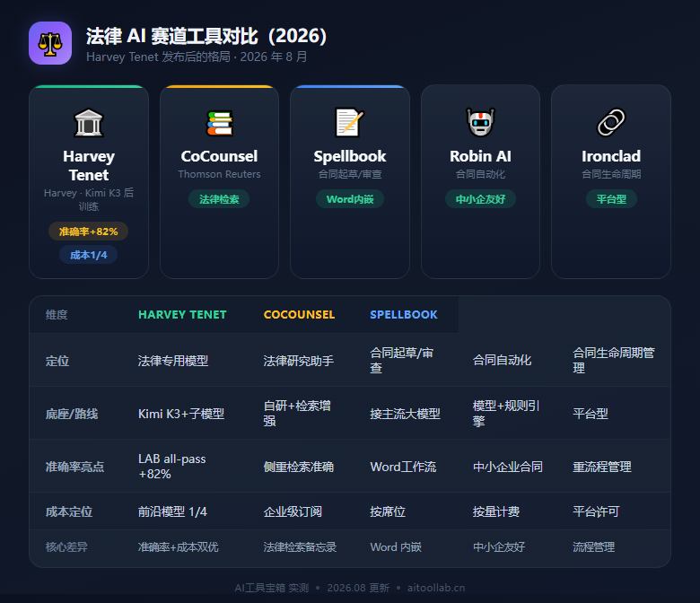Click 合同自动化 subtitle in Robin AI card
This screenshot has height=603, width=700.
(x=480, y=174)
